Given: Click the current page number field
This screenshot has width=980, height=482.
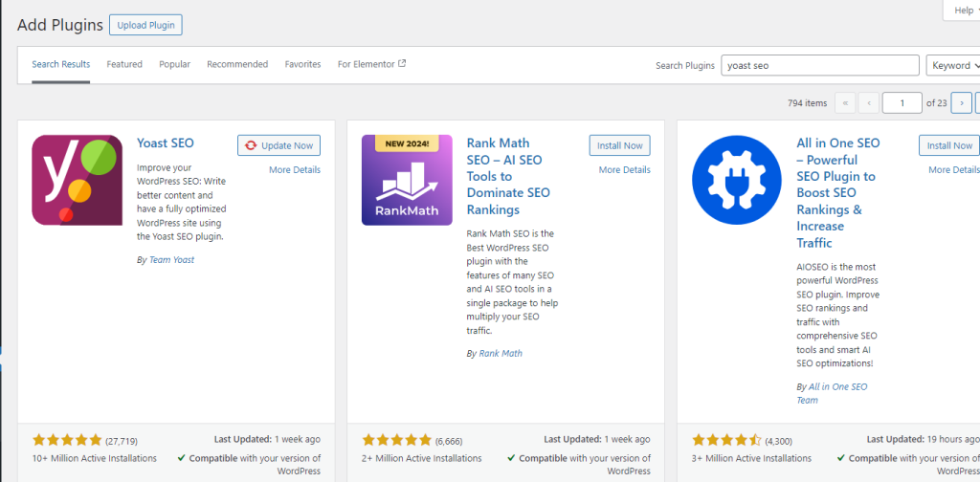Looking at the screenshot, I should [x=902, y=103].
